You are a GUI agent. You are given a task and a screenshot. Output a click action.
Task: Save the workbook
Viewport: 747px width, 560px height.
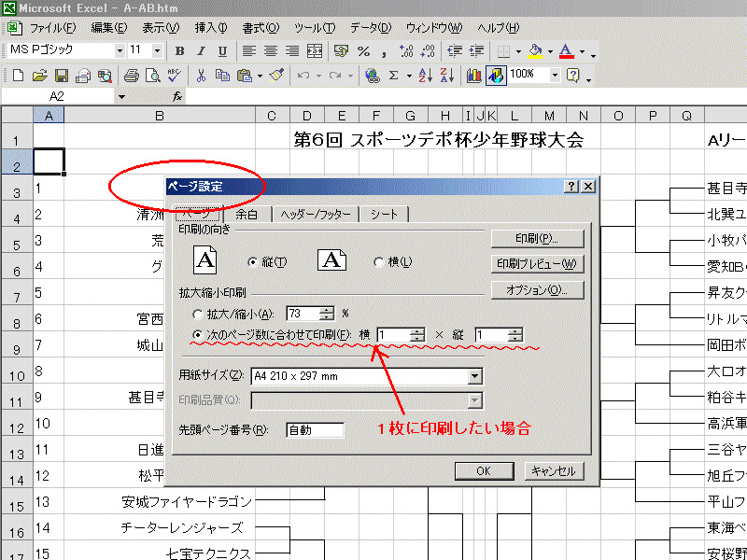[62, 76]
